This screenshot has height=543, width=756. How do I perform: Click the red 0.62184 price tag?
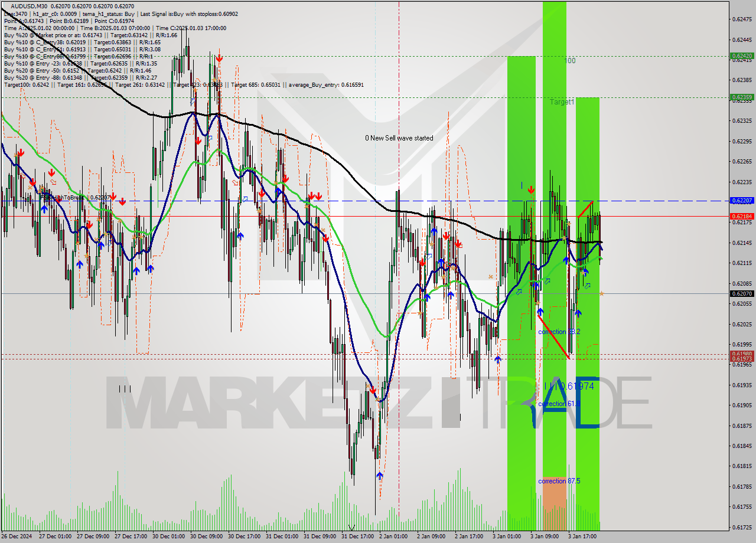(742, 216)
